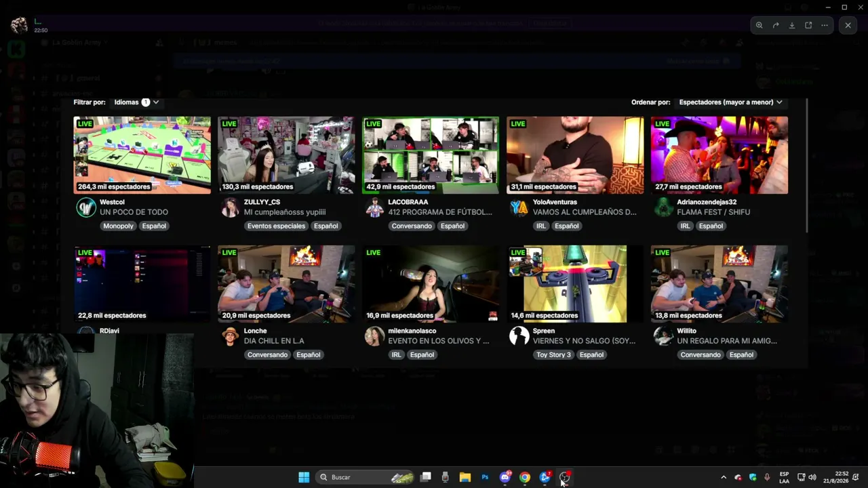This screenshot has height=488, width=868.
Task: Open the milenkanolasco channel avatar
Action: point(375,336)
